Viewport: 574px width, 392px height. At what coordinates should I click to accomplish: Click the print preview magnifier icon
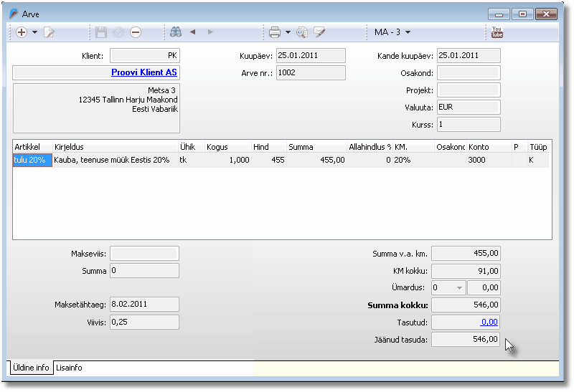pos(302,32)
